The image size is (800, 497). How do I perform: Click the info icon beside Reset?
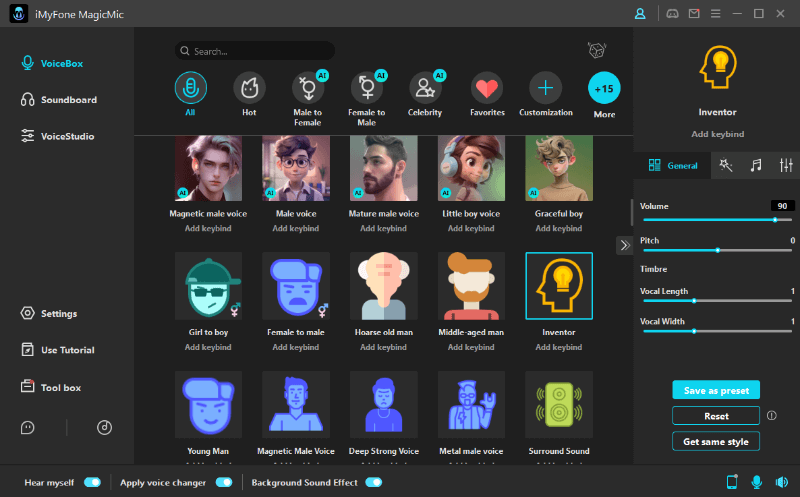coord(771,415)
